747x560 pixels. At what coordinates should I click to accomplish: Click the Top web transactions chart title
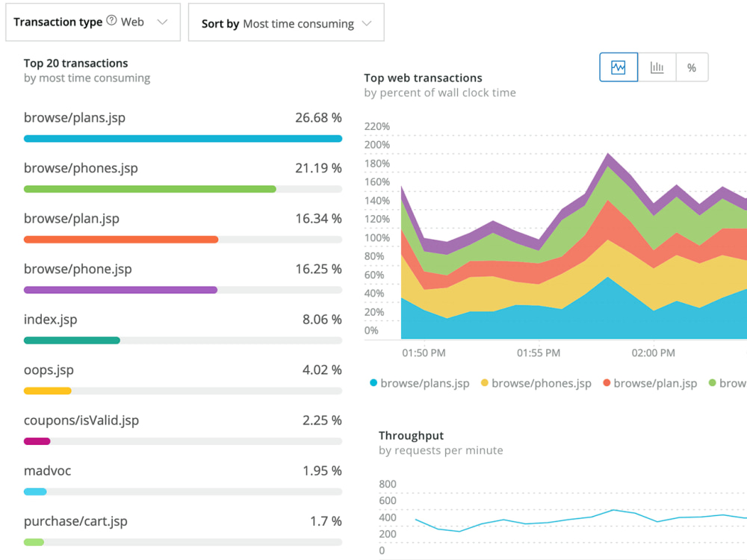tap(423, 78)
